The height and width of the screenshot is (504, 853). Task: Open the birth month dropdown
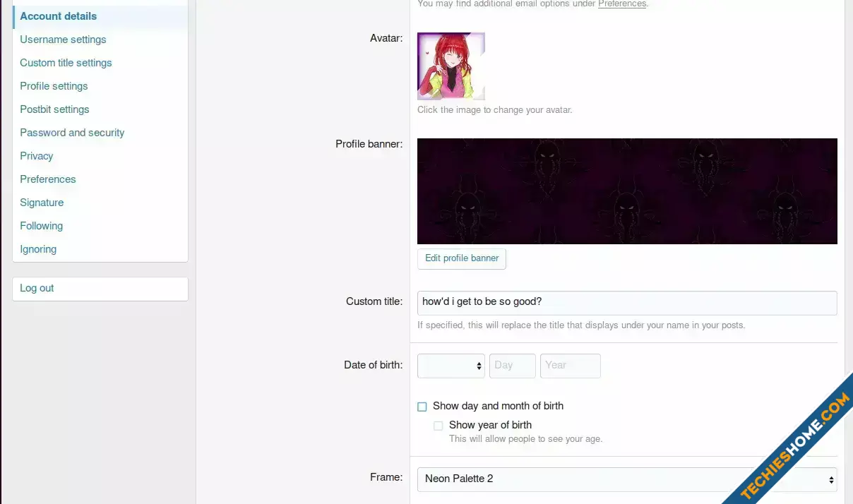pos(451,366)
